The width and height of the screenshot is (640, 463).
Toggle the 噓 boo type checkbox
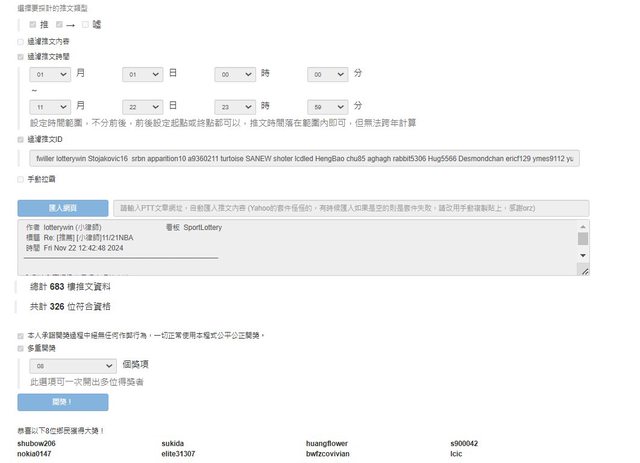tap(86, 24)
